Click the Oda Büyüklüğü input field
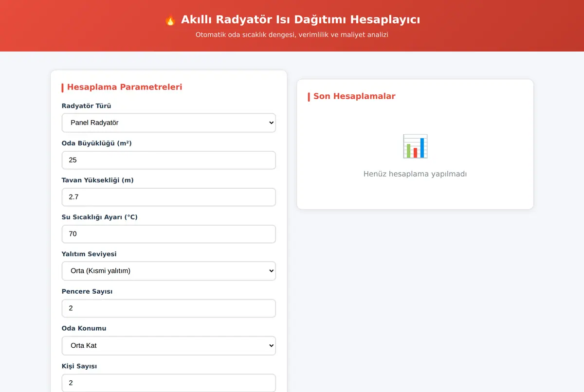The image size is (584, 392). (x=168, y=160)
